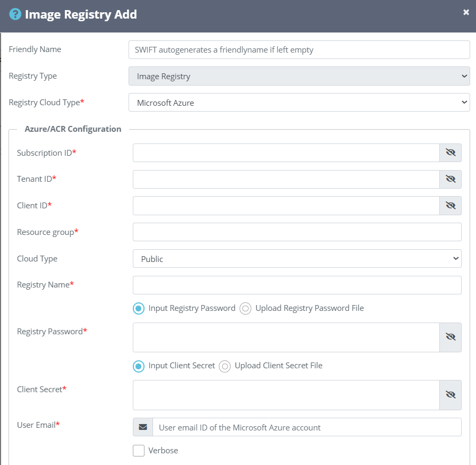Toggle visibility of Client Secret
Image resolution: width=476 pixels, height=465 pixels.
450,395
